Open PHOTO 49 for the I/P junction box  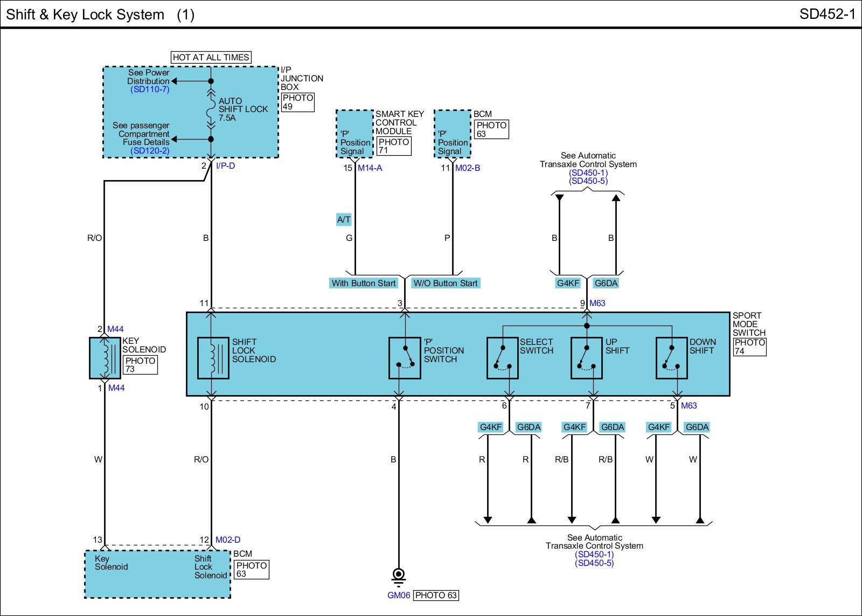click(x=297, y=102)
